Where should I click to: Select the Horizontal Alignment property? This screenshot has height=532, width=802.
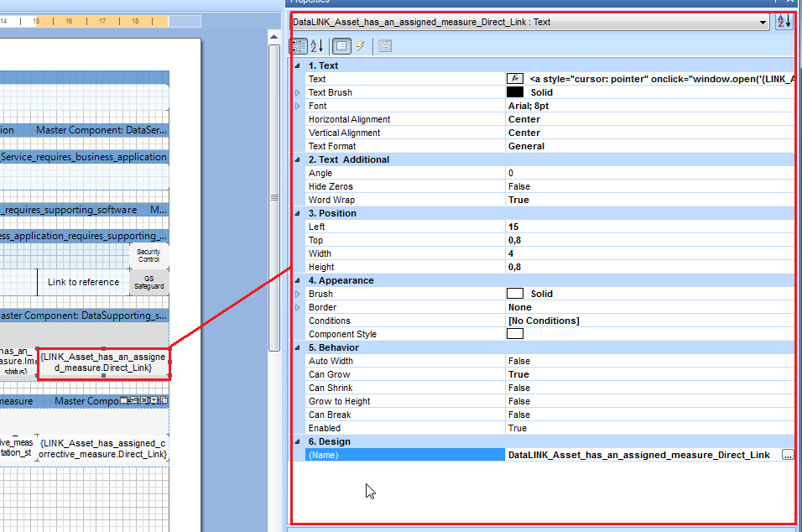pyautogui.click(x=349, y=119)
